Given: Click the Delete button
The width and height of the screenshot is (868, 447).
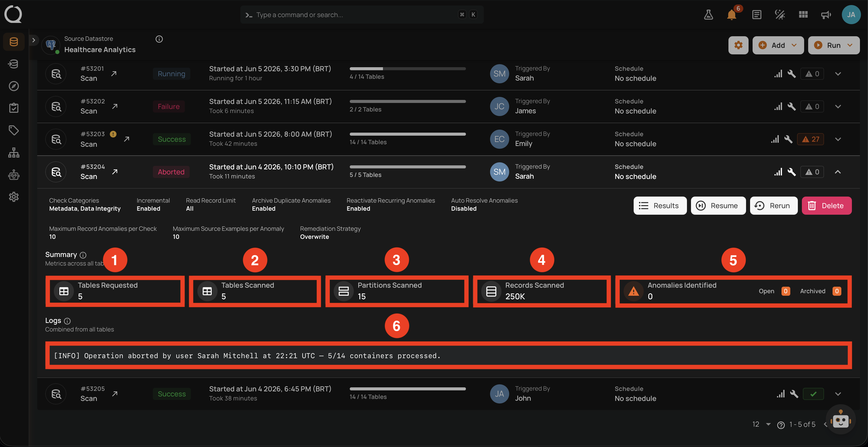Looking at the screenshot, I should [827, 205].
